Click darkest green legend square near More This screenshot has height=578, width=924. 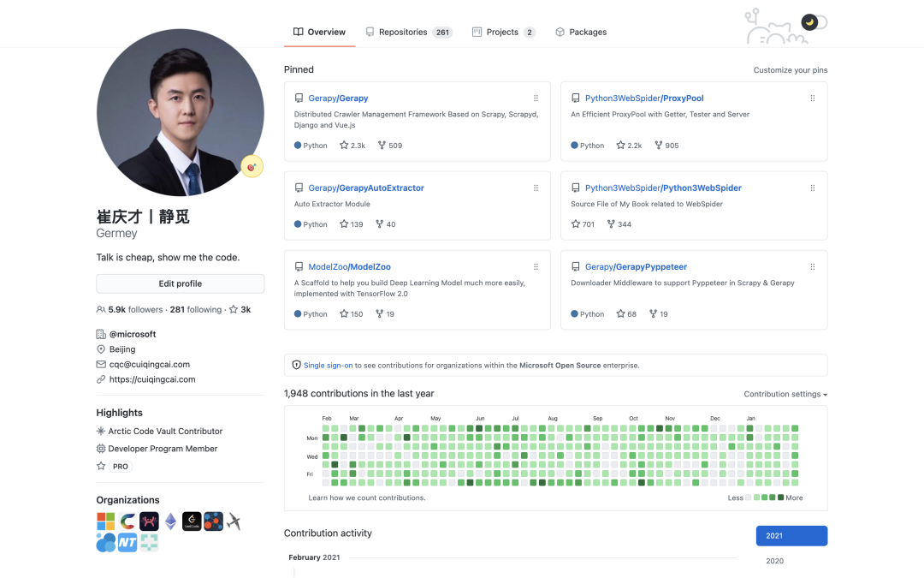781,498
